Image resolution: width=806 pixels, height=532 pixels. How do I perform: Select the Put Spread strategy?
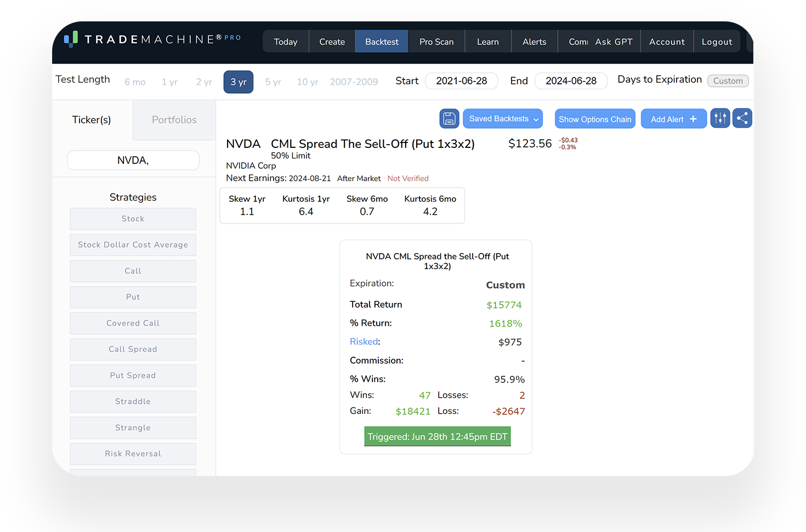pyautogui.click(x=133, y=375)
